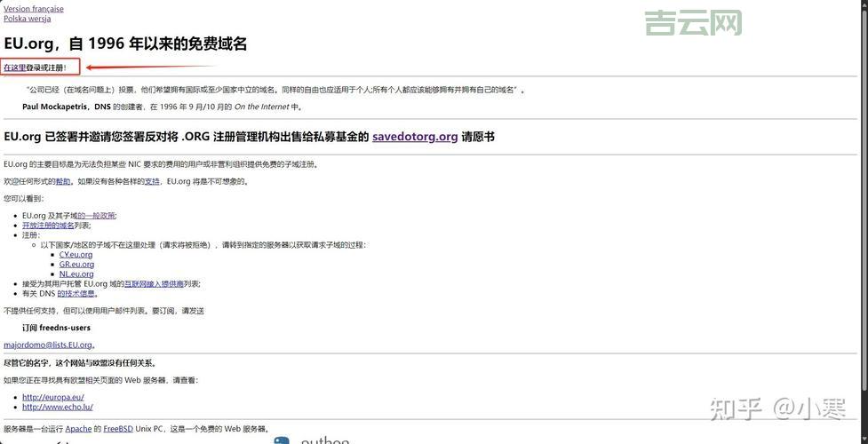
Task: Click the italic text On the Internet
Action: coord(261,107)
